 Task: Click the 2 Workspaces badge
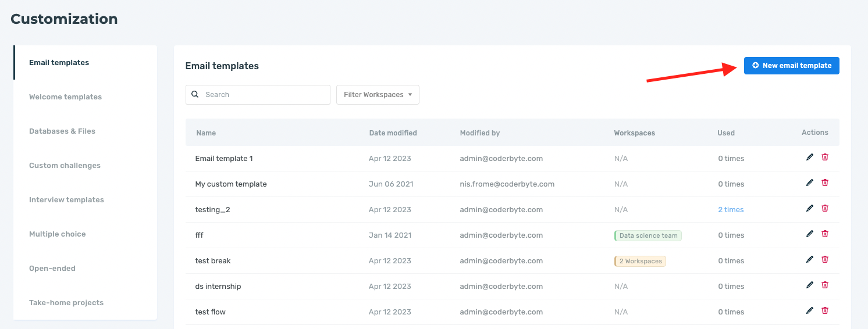pos(640,261)
